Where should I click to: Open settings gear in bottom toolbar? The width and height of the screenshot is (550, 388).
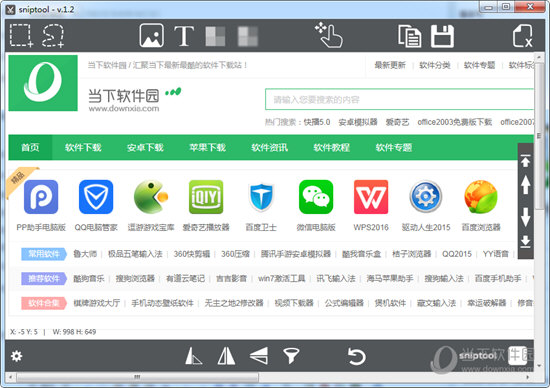tap(16, 356)
